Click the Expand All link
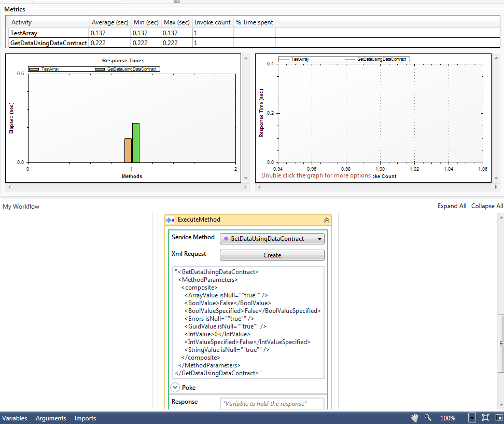504x424 pixels. [x=452, y=206]
